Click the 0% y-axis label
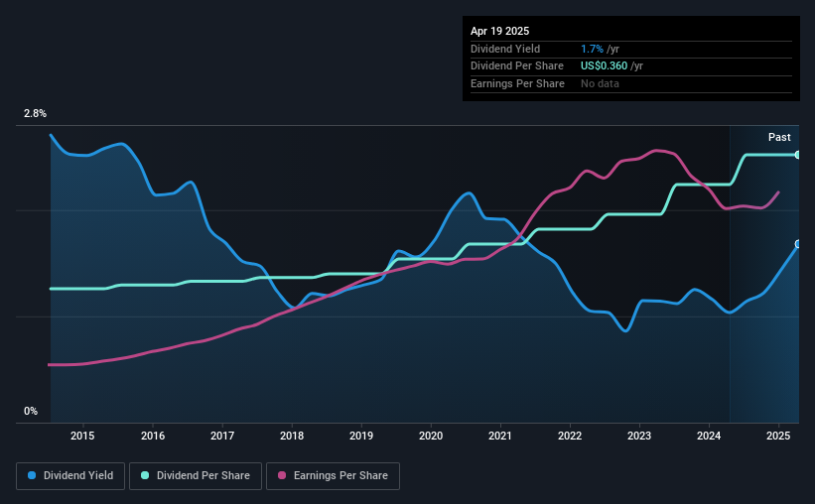Screen dimensions: 815x504 [x=31, y=411]
